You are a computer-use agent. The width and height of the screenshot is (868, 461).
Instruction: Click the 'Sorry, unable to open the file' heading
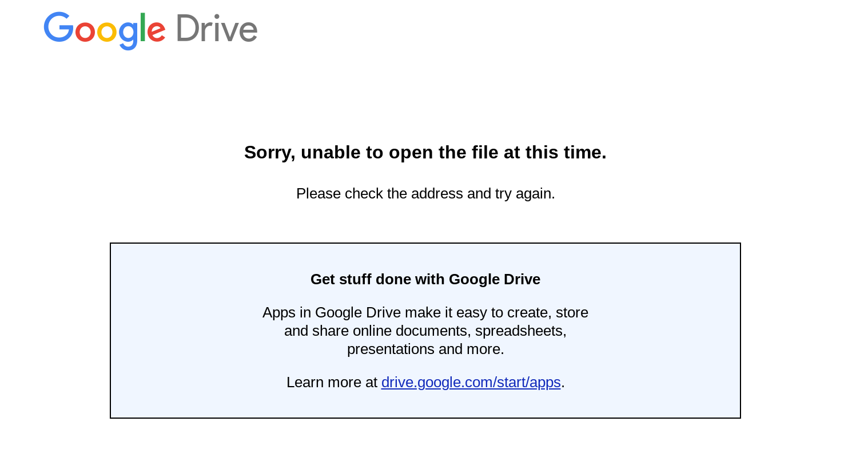(x=425, y=152)
